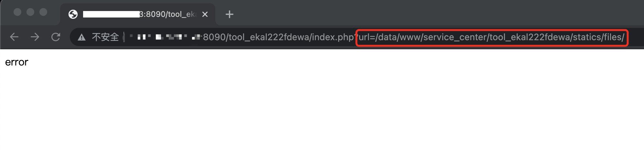
Task: Click the browser forward arrow
Action: 35,37
